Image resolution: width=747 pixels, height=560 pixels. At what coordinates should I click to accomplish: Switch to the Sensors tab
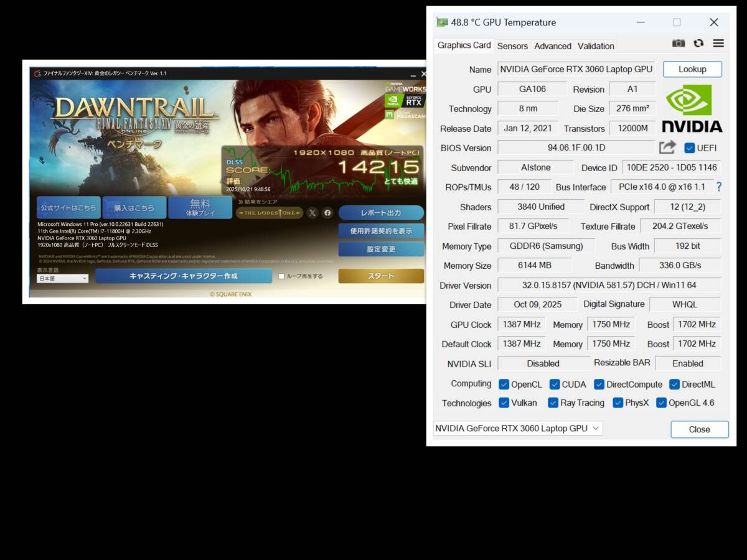[x=512, y=46]
